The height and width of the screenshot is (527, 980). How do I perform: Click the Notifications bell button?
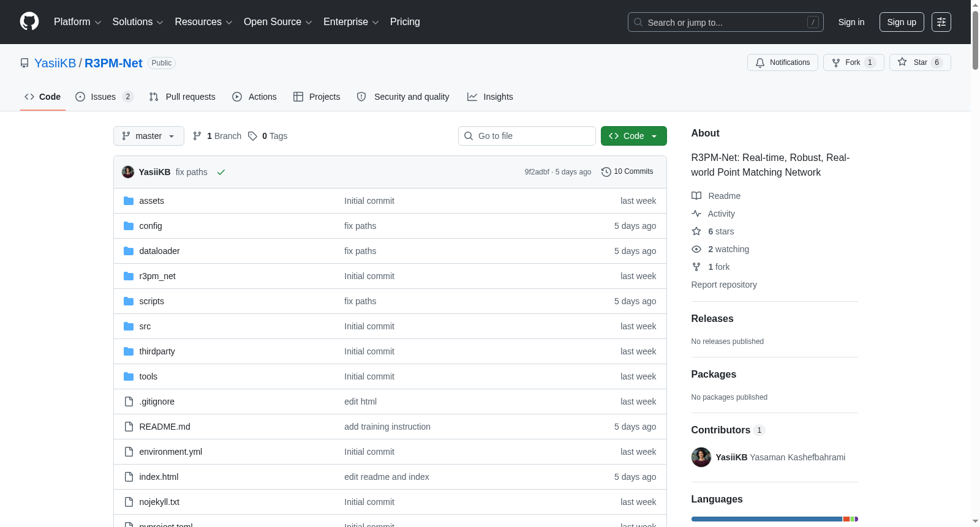(782, 62)
